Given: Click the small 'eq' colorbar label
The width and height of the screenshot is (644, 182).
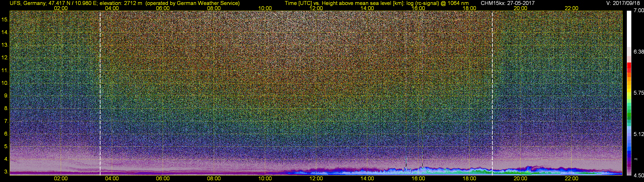Looking at the screenshot, I should (x=636, y=159).
